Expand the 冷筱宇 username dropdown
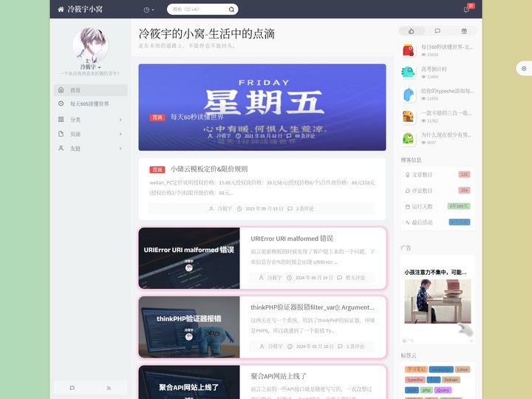The width and height of the screenshot is (532, 399). (90, 67)
